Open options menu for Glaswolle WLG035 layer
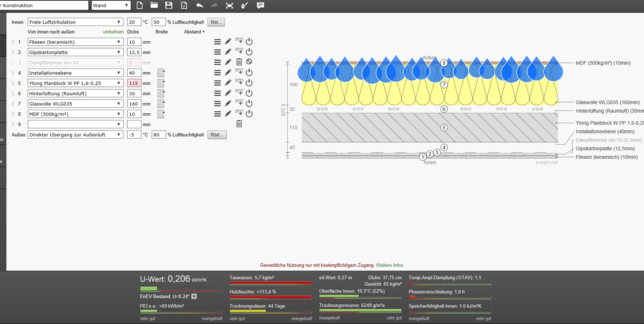 click(217, 104)
